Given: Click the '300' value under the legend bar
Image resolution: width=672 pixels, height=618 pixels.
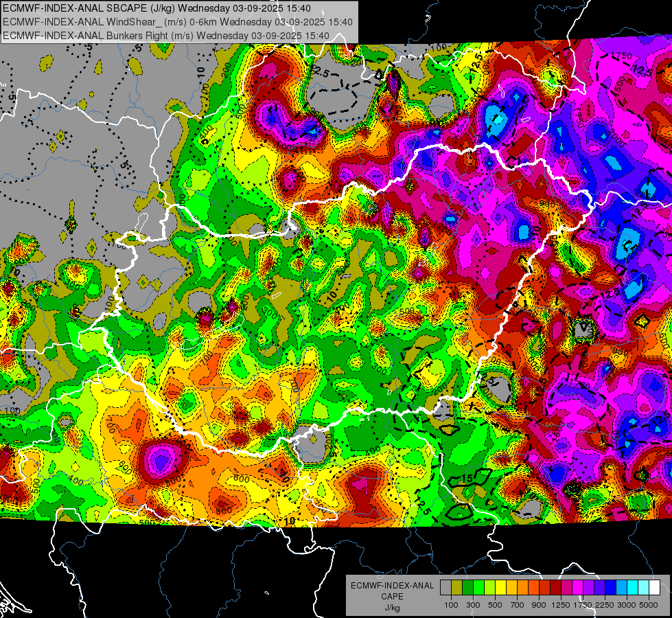Looking at the screenshot, I should 473,605.
